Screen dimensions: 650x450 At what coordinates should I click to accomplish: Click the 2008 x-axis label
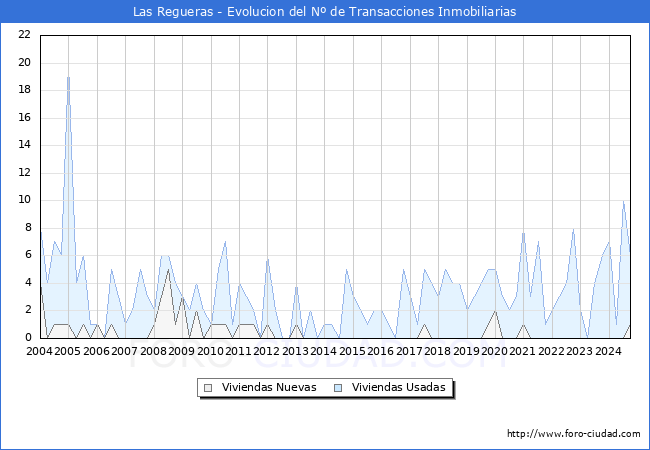153,351
